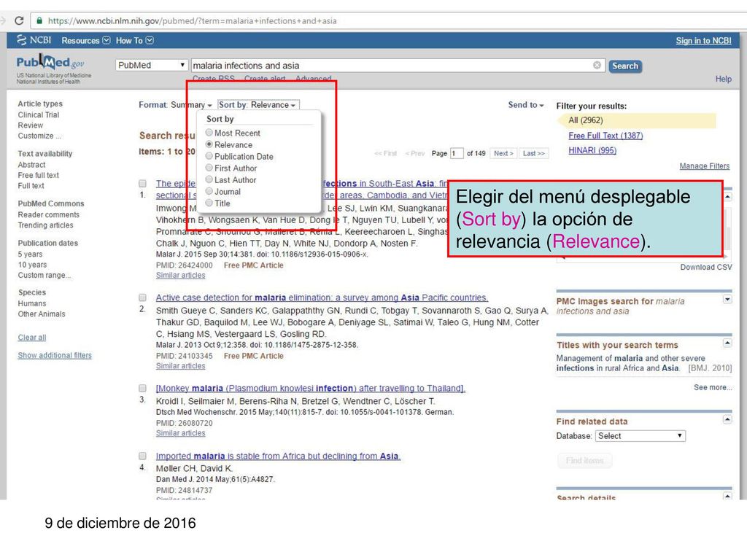Open the Database Select combo box
The width and height of the screenshot is (747, 560).
click(x=640, y=436)
